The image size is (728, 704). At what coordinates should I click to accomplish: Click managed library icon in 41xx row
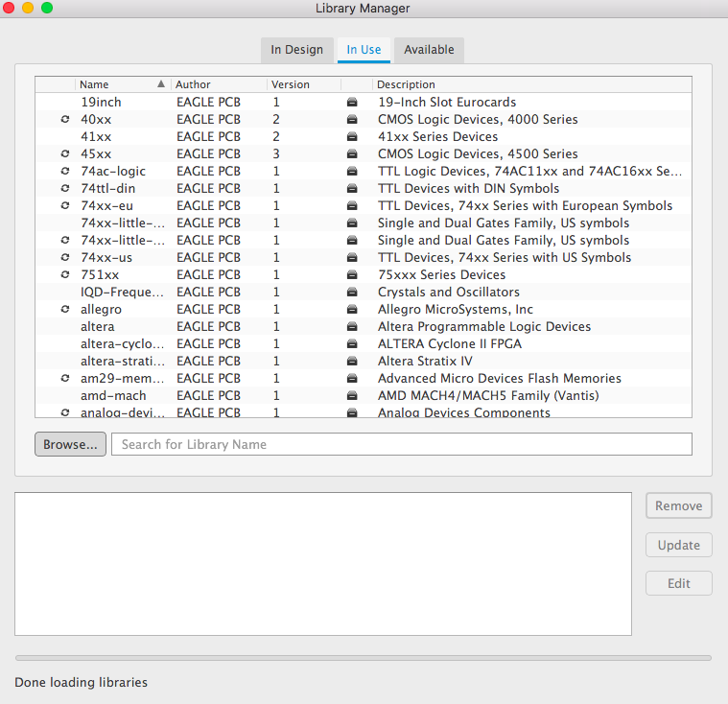tap(352, 136)
